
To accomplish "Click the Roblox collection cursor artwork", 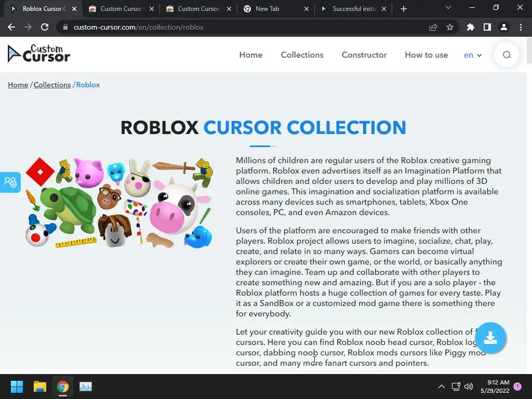I will coord(119,203).
